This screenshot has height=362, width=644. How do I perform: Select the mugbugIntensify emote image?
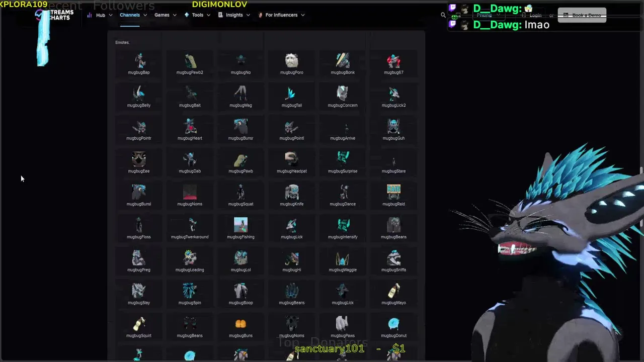point(343,225)
